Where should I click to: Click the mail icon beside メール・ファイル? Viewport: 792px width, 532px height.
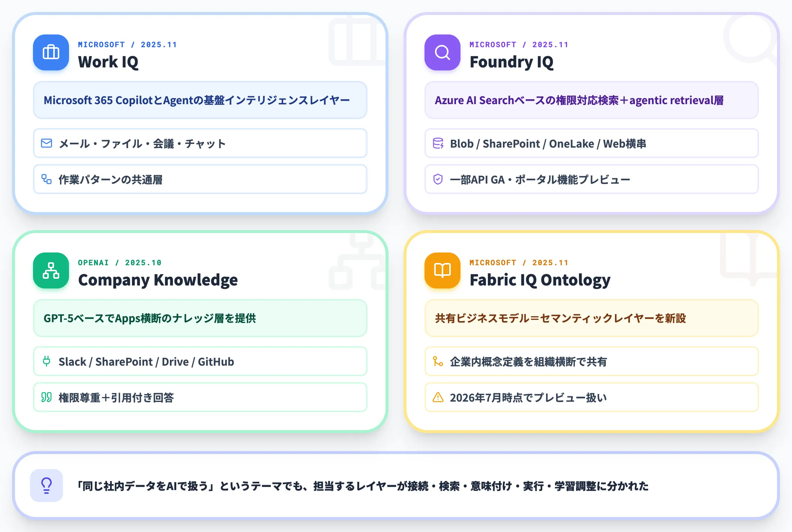tap(46, 143)
